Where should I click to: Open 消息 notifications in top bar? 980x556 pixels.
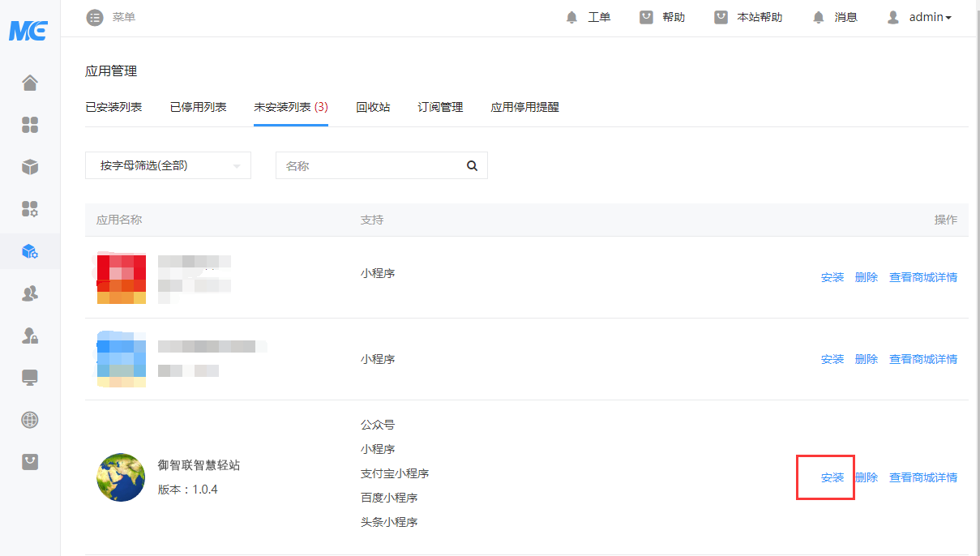pyautogui.click(x=835, y=17)
